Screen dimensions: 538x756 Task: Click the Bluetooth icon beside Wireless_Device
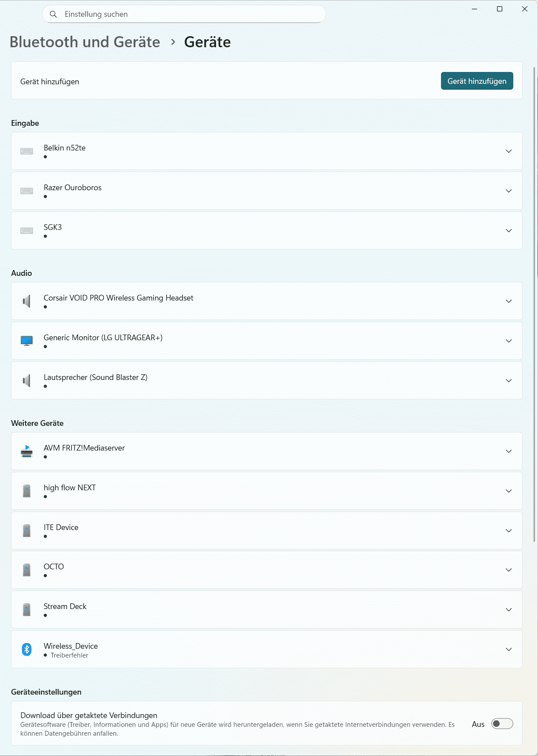pos(27,649)
